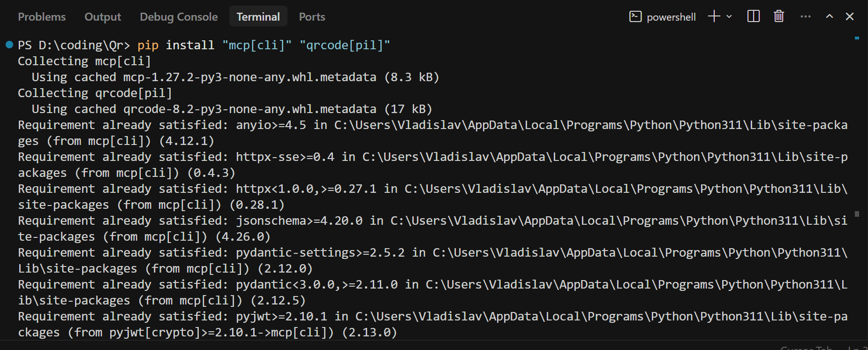The image size is (868, 350).
Task: Switch to the Output tab
Action: (x=103, y=17)
